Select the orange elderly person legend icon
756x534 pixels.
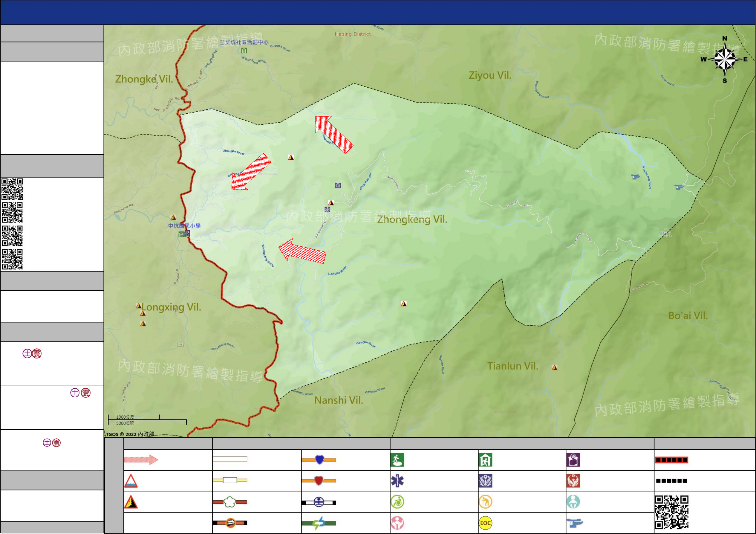pyautogui.click(x=486, y=502)
